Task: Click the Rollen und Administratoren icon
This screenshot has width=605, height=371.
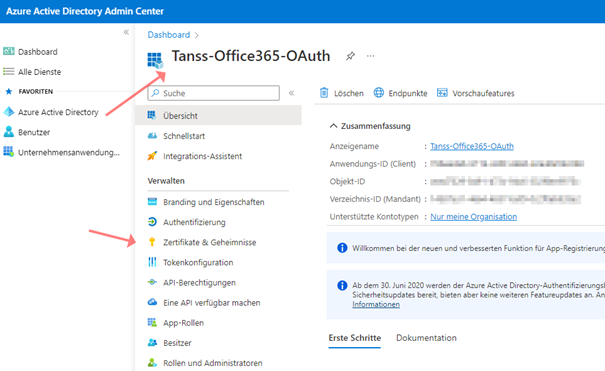Action: [x=152, y=363]
